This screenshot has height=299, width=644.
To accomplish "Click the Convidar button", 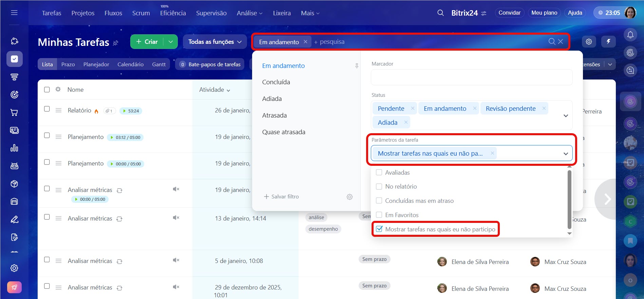I will coord(509,13).
